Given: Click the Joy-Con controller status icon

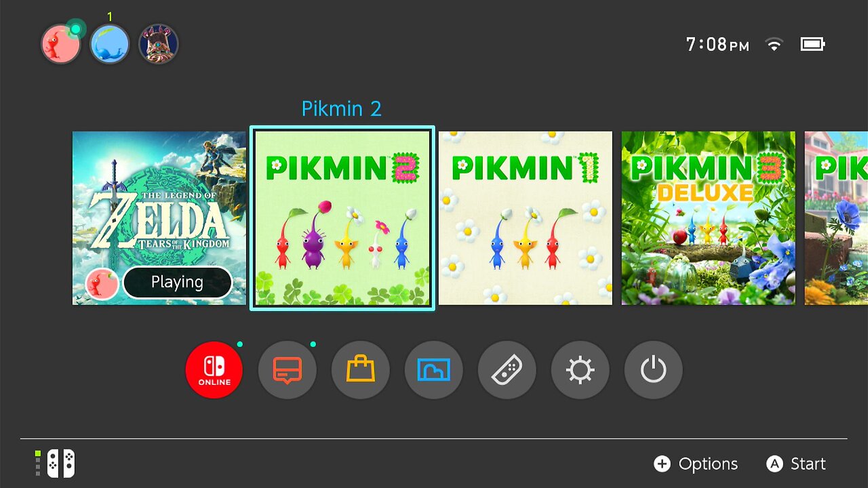Looking at the screenshot, I should tap(55, 464).
